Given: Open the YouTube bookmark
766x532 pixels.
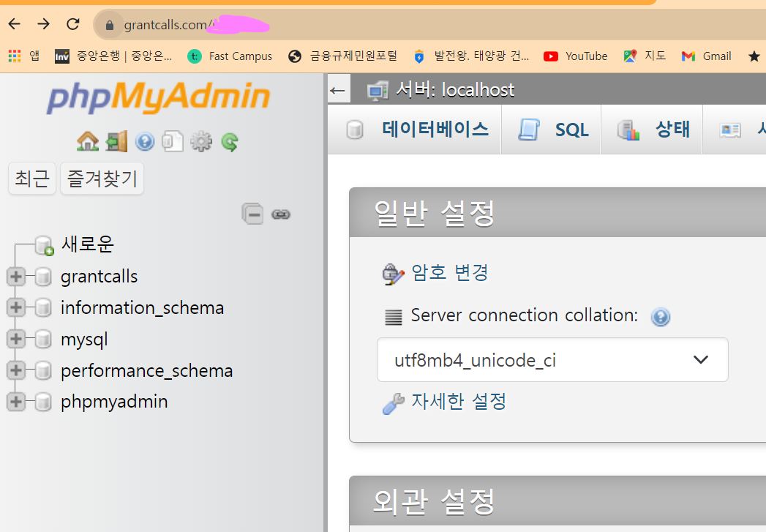Looking at the screenshot, I should click(x=576, y=56).
